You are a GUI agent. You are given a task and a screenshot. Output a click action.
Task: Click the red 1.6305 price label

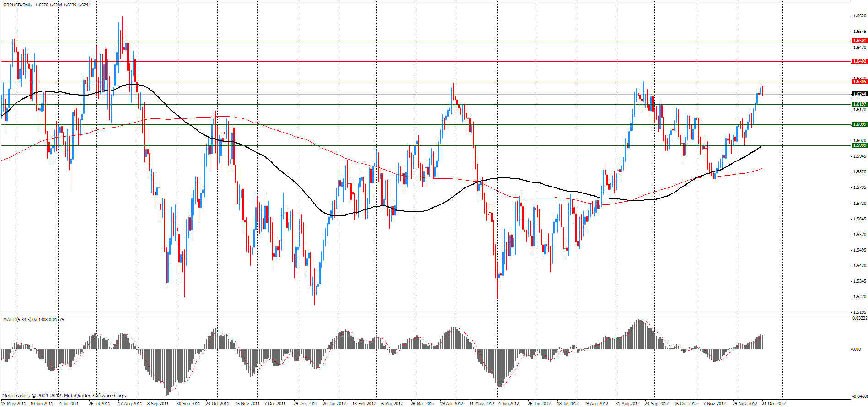859,82
